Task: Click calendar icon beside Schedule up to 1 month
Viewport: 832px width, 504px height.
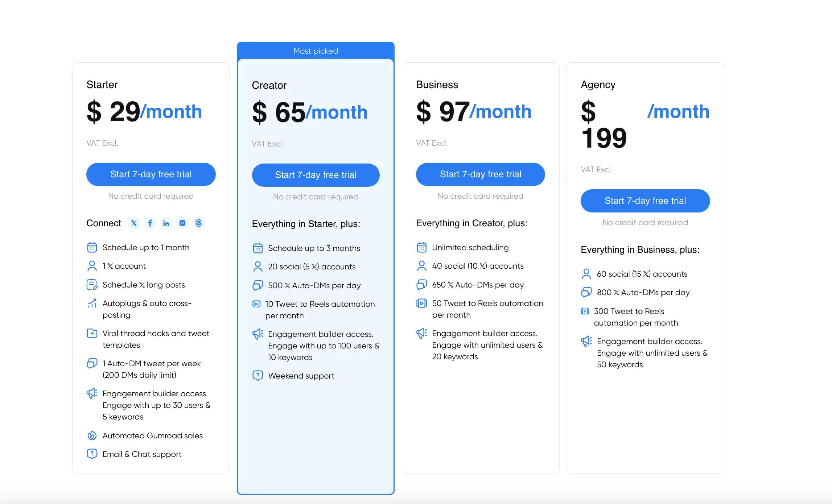Action: coord(92,248)
